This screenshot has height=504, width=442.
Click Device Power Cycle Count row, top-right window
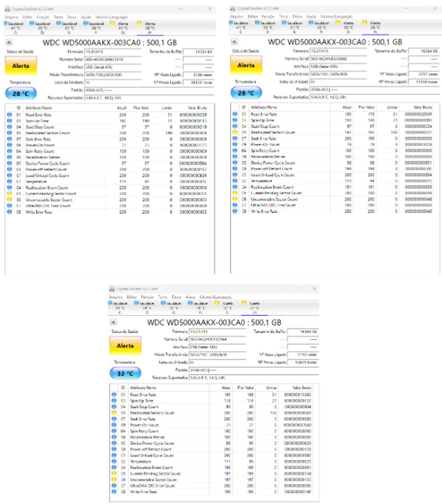335,163
